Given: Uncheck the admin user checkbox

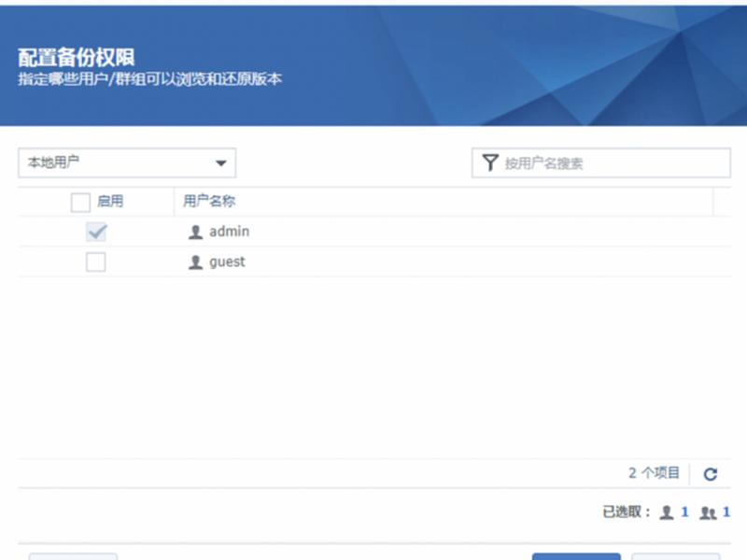Looking at the screenshot, I should 96,231.
